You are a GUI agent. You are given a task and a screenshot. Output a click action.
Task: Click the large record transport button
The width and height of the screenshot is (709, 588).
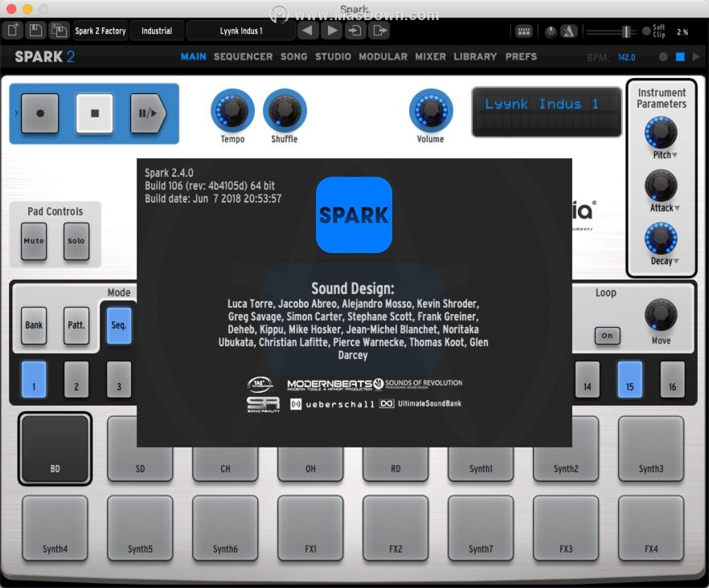pyautogui.click(x=40, y=113)
